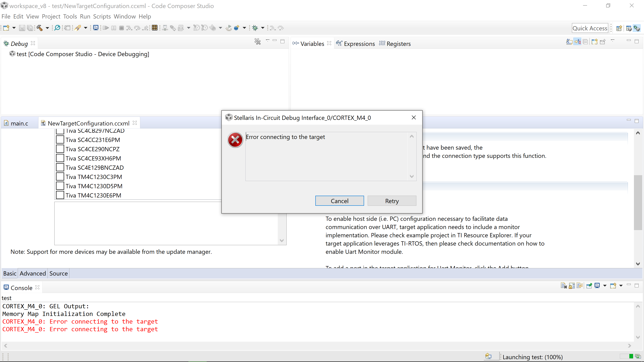
Task: Open the Variables view menu triangle
Action: (x=612, y=41)
